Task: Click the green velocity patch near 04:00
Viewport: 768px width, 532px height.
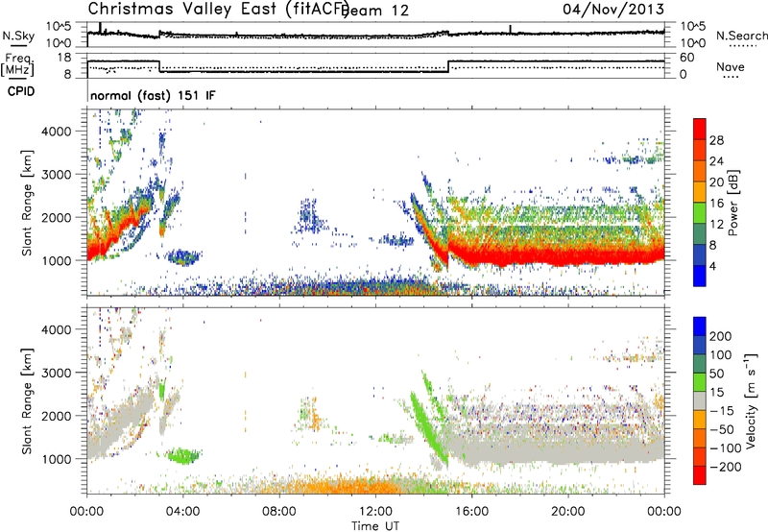Action: coord(183,456)
